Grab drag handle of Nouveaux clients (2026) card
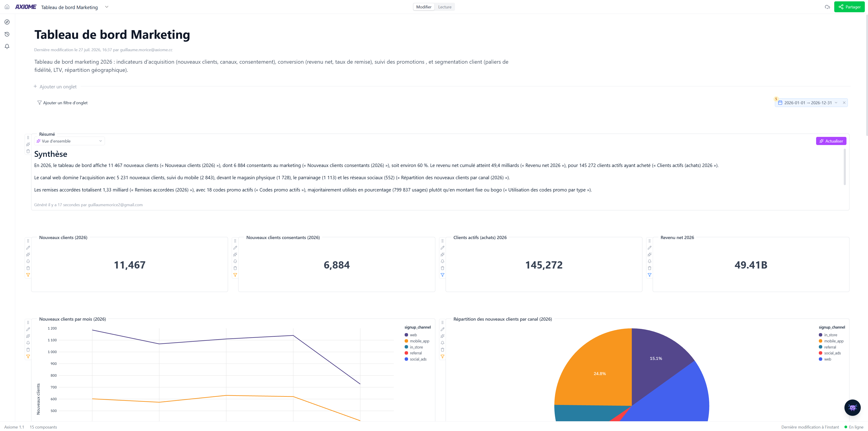 click(x=28, y=241)
